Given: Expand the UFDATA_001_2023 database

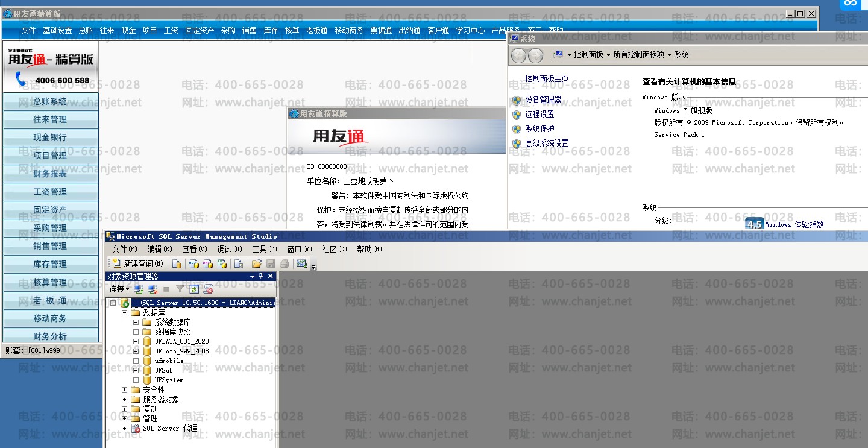Looking at the screenshot, I should (x=136, y=341).
